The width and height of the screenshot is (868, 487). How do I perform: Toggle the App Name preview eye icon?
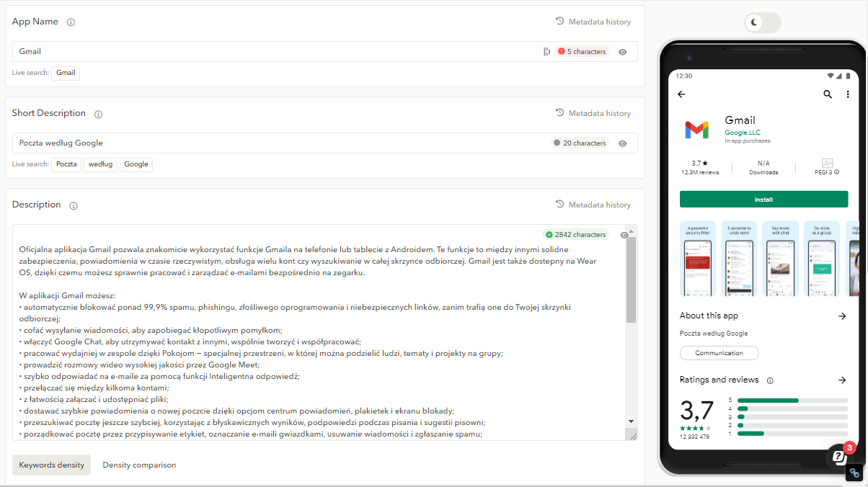coord(623,52)
